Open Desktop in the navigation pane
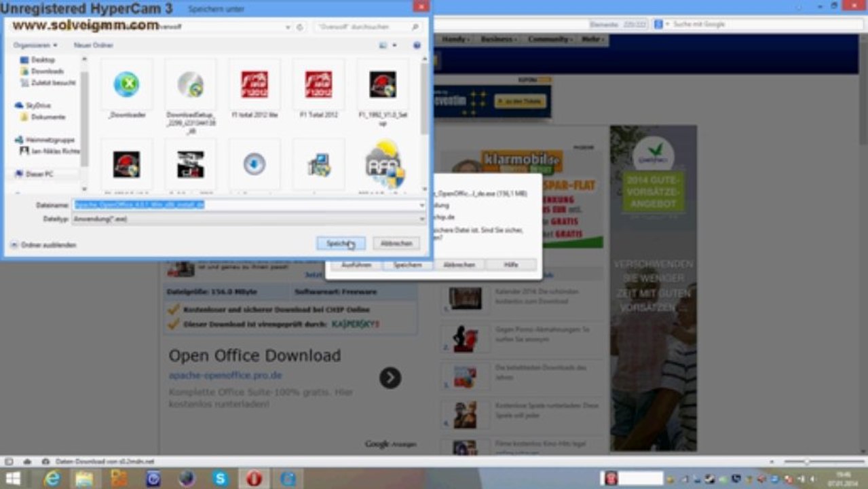The width and height of the screenshot is (868, 489). tap(43, 60)
